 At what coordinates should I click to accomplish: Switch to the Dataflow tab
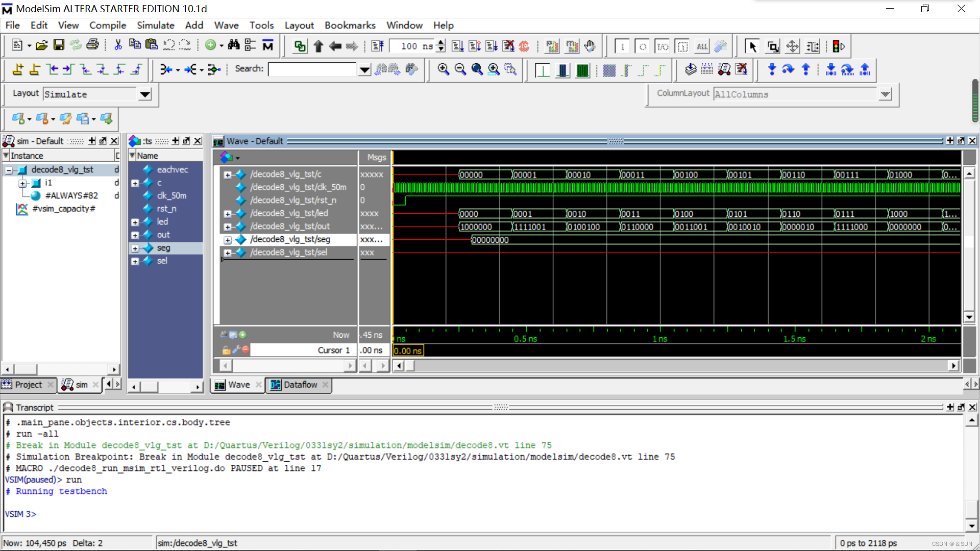pos(300,385)
